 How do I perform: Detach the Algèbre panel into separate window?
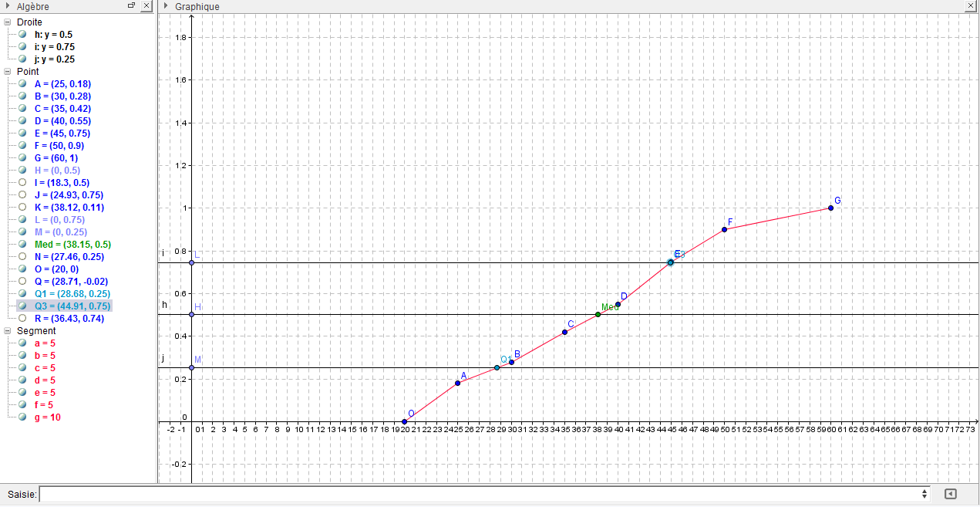point(132,6)
